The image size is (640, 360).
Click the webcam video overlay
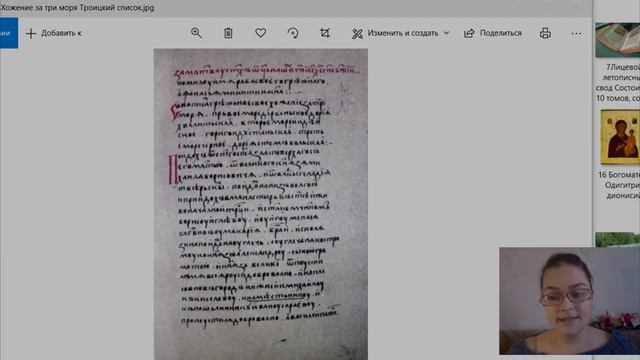pos(569,301)
